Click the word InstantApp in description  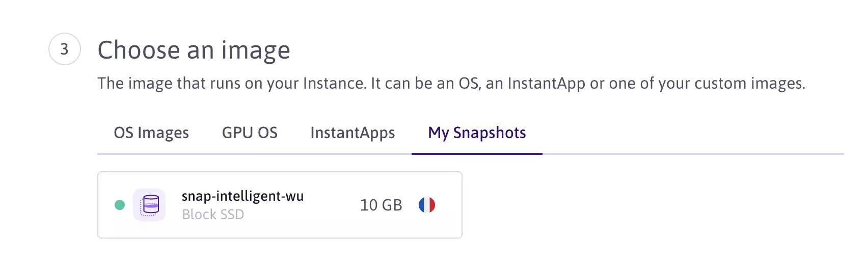point(546,84)
